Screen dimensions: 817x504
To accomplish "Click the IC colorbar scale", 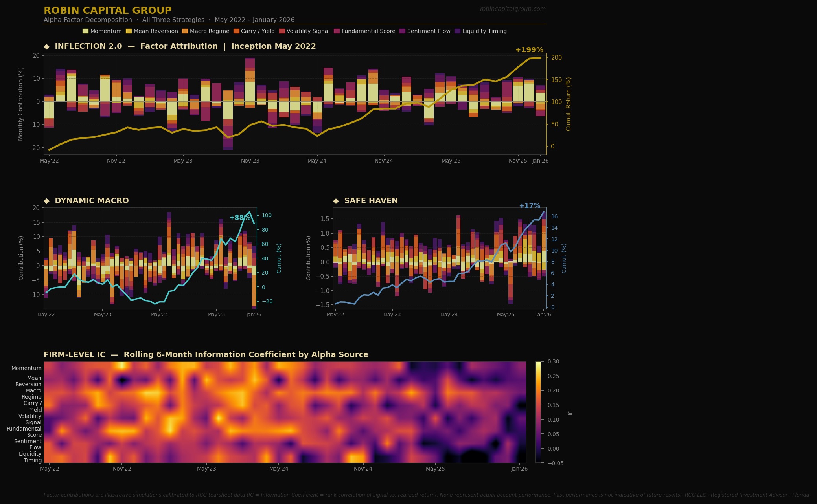I will pyautogui.click(x=538, y=412).
